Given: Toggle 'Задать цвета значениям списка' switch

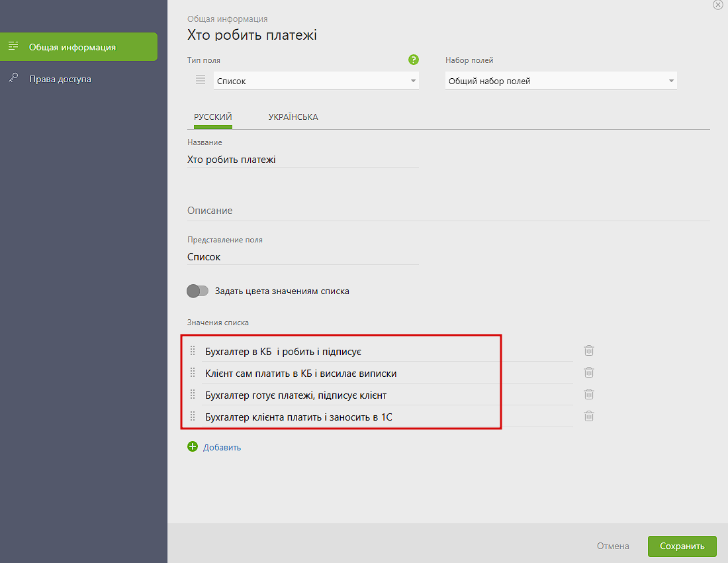Looking at the screenshot, I should point(197,291).
